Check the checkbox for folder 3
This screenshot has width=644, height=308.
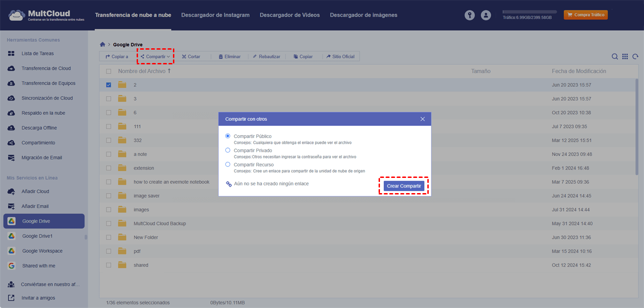pyautogui.click(x=109, y=98)
